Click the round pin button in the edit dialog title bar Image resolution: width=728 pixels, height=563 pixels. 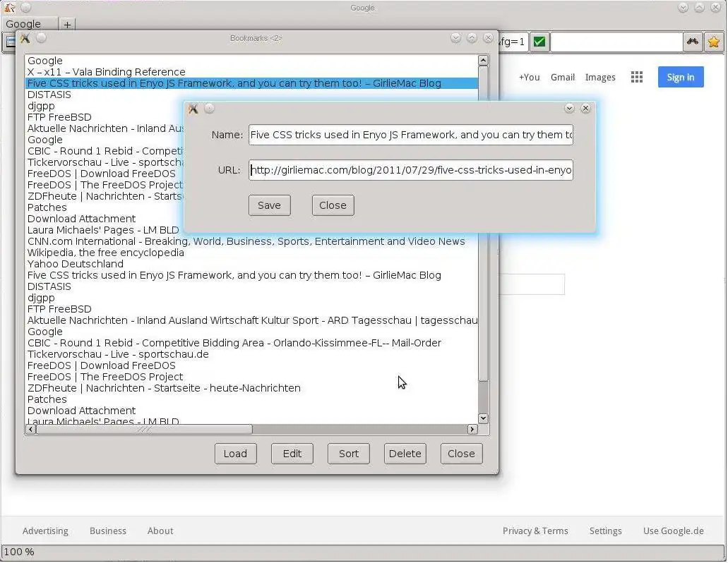[210, 109]
